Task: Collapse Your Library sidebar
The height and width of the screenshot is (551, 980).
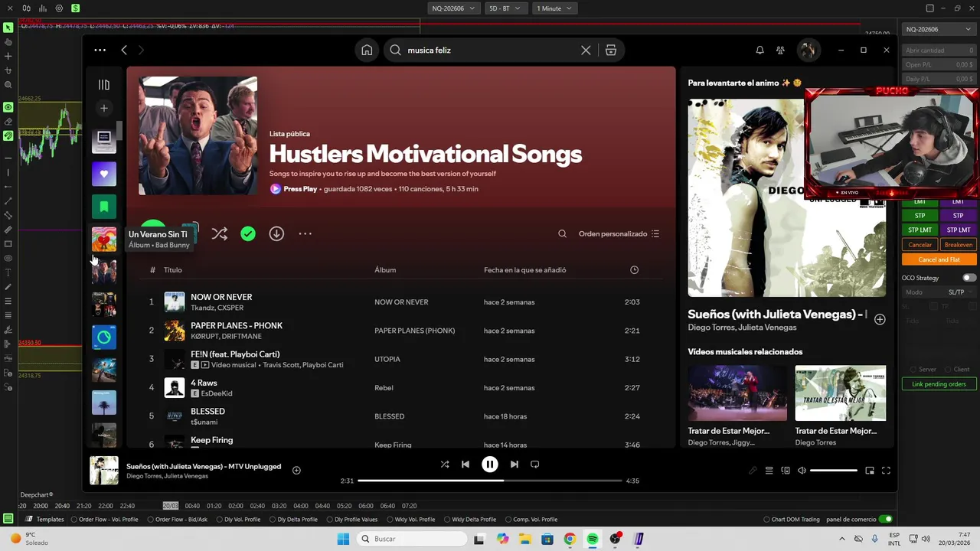Action: [x=104, y=85]
